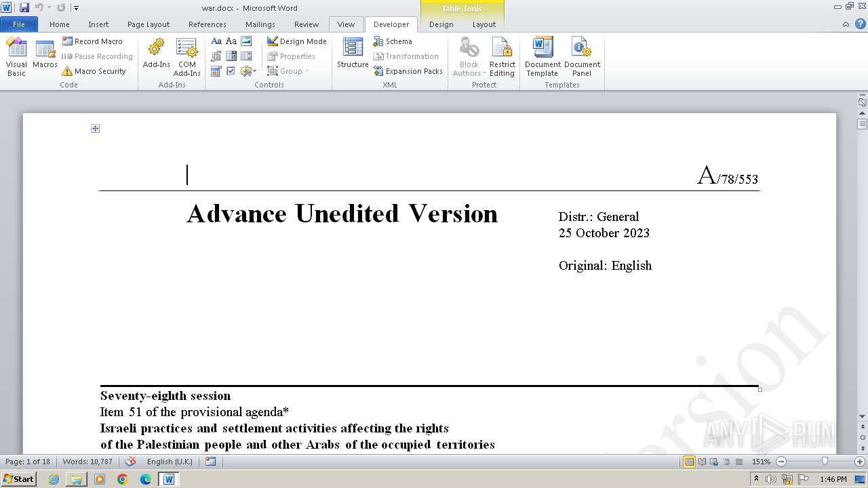
Task: Switch to the View tab
Action: [x=346, y=24]
